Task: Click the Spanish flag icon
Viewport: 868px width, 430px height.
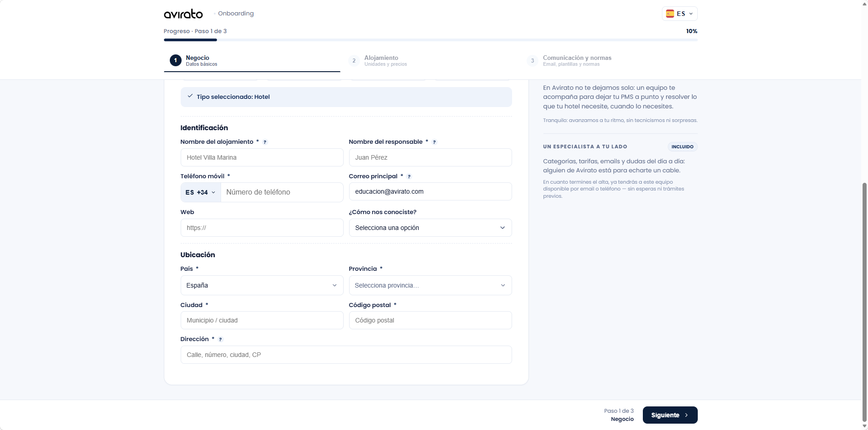Action: pyautogui.click(x=670, y=14)
